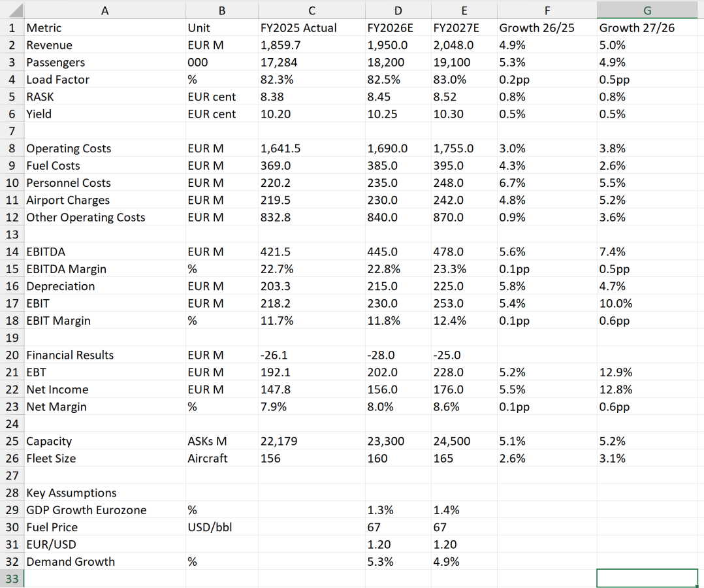Select the row 14 header
704x588 pixels.
[12, 252]
